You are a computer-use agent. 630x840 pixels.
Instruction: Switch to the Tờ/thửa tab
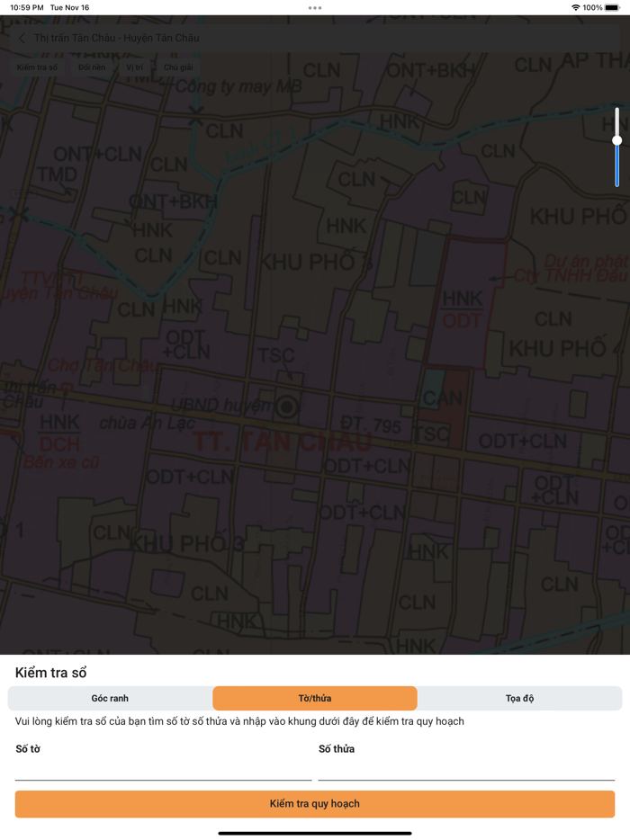click(x=315, y=698)
